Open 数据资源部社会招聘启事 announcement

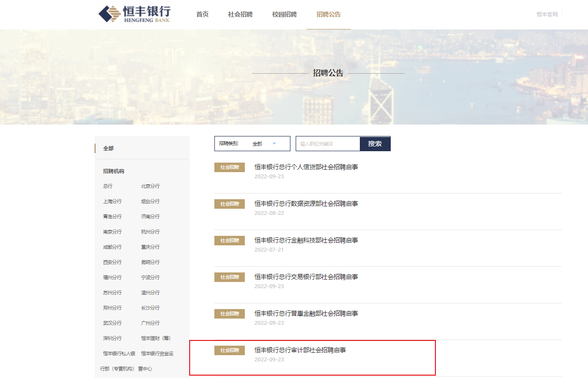(x=306, y=204)
